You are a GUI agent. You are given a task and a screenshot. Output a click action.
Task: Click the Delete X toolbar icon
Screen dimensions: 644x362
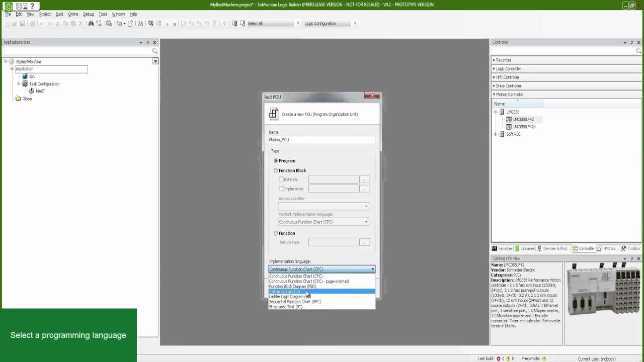point(80,23)
